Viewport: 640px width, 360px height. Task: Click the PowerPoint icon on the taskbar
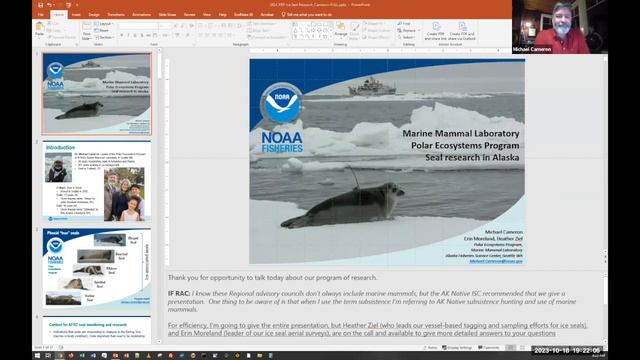coord(116,356)
